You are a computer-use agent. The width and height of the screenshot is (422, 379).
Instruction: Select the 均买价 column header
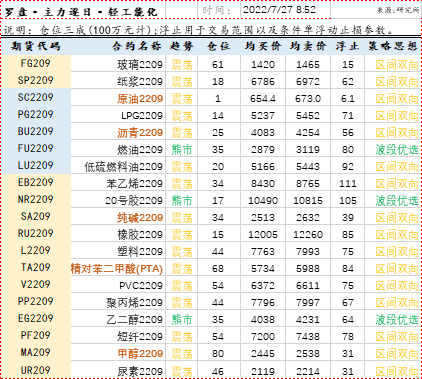pyautogui.click(x=263, y=46)
